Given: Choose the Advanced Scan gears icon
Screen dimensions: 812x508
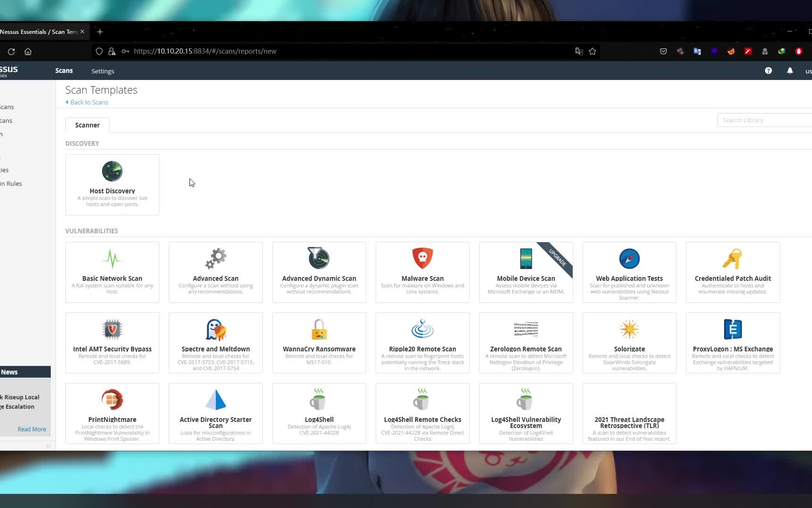Looking at the screenshot, I should [216, 258].
